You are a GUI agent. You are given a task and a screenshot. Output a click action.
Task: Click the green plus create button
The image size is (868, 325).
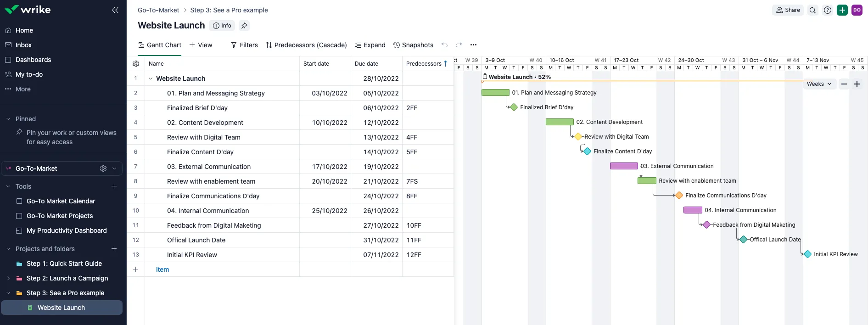coord(842,10)
